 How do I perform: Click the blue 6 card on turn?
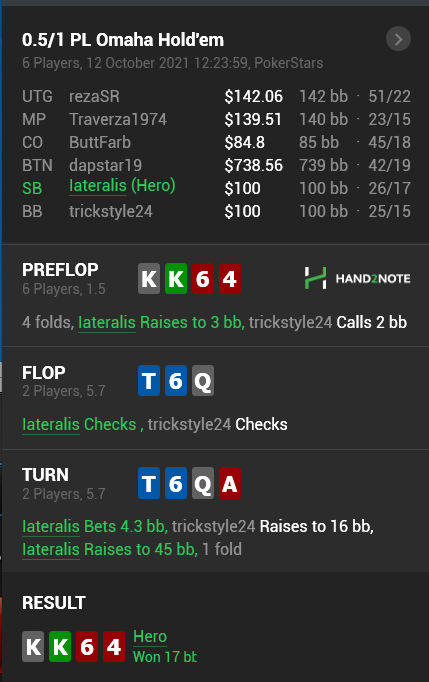[176, 483]
